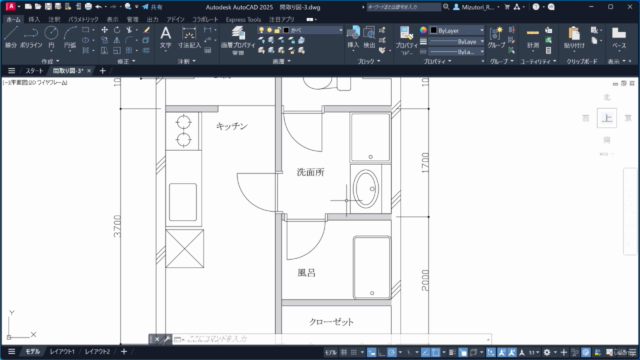
Task: Select the Rotate tool in Modify panel
Action: click(x=117, y=30)
